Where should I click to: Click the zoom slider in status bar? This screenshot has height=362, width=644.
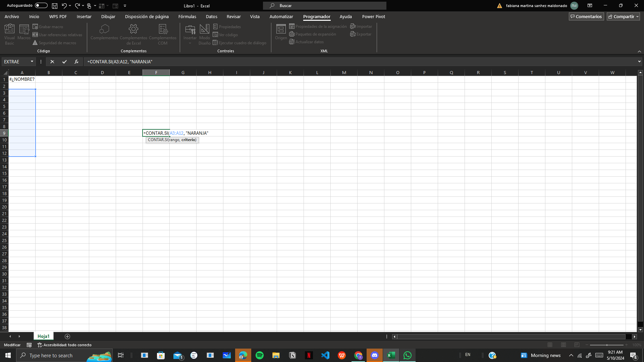click(606, 345)
